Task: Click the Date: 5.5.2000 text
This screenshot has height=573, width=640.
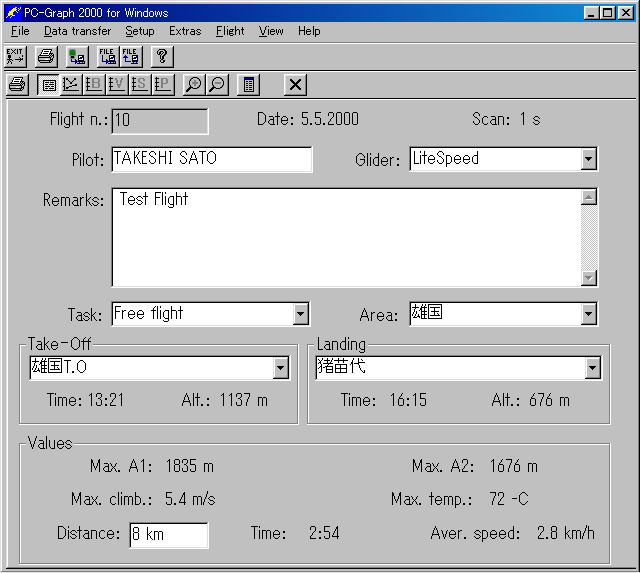Action: [x=307, y=119]
